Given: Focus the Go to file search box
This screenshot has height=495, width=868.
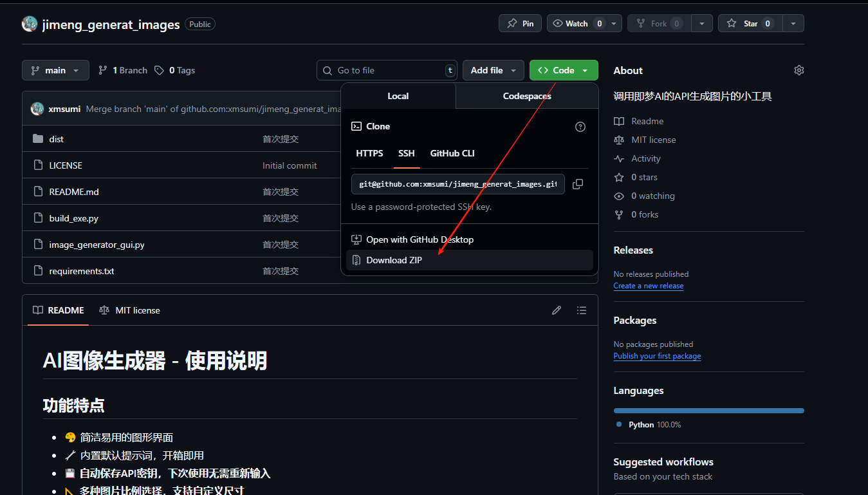Looking at the screenshot, I should click(387, 70).
